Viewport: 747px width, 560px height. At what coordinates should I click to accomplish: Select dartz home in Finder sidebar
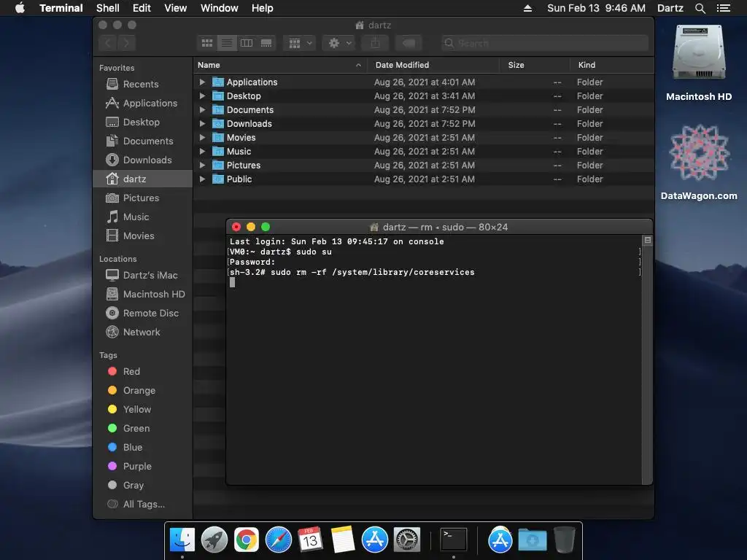coord(142,179)
